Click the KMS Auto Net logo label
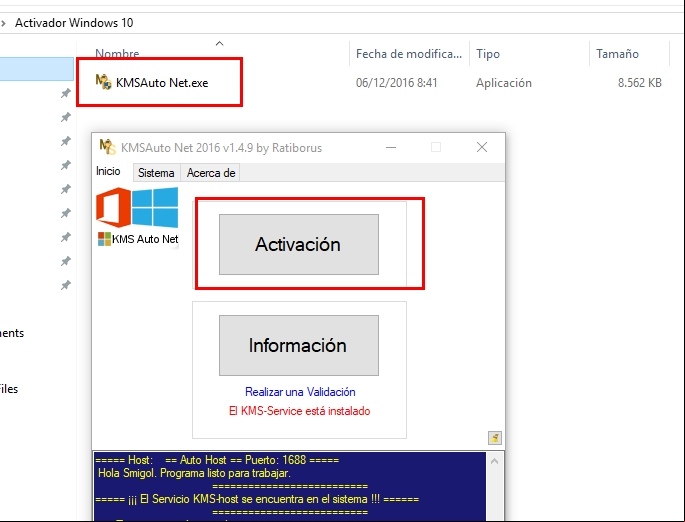685x522 pixels. pos(138,239)
